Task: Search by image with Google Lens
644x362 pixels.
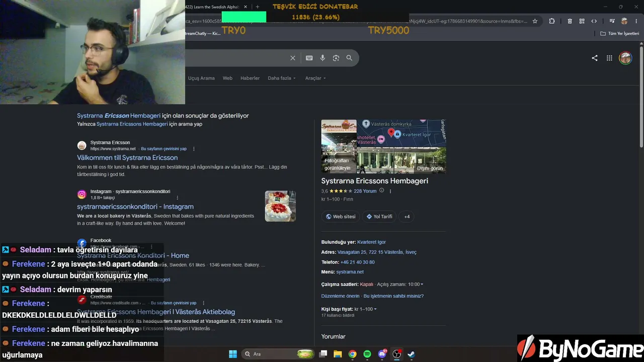Action: point(336,58)
